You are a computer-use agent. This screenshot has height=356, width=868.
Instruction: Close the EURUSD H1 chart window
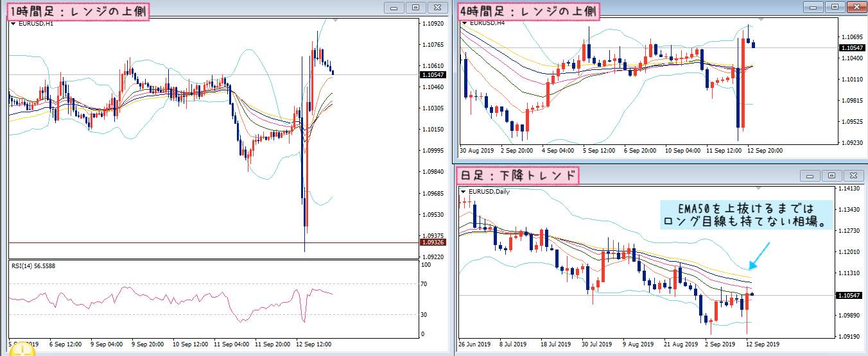click(438, 8)
